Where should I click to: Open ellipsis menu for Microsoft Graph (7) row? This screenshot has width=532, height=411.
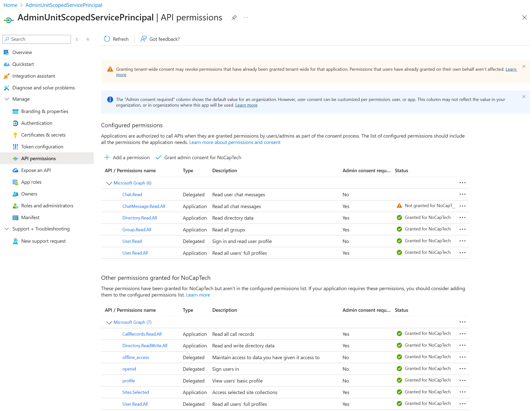463,322
